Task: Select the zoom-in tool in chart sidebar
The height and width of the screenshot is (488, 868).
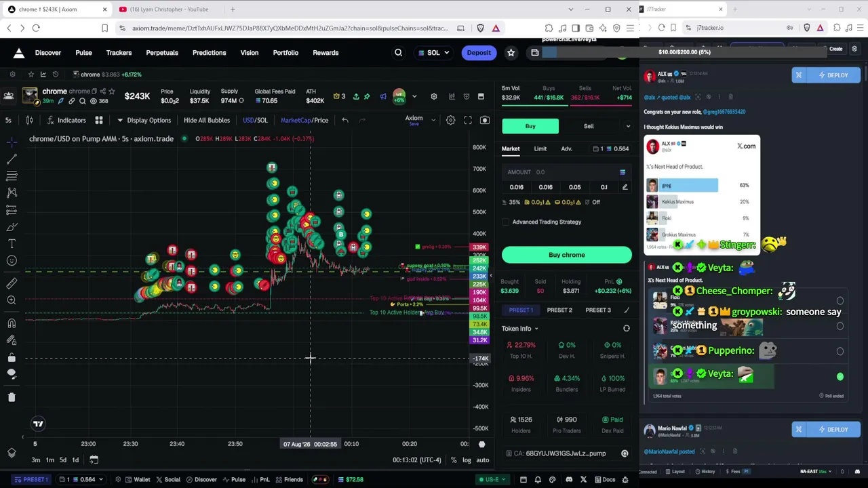Action: tap(12, 300)
